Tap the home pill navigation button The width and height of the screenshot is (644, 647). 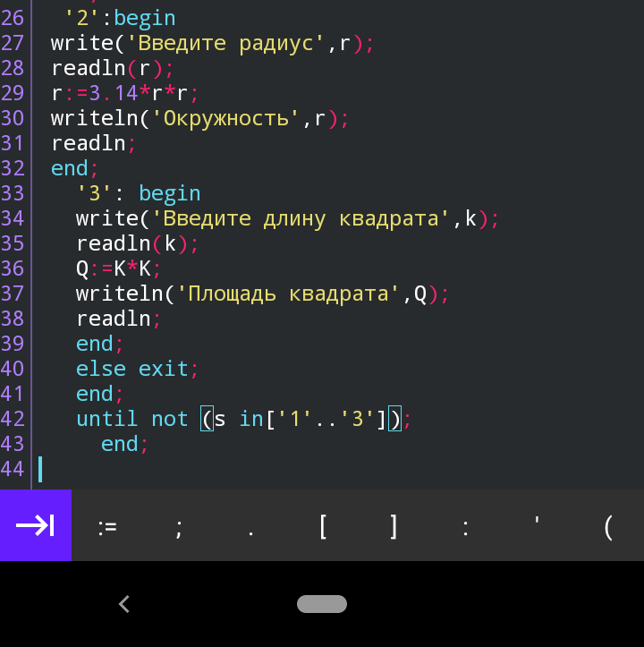point(322,605)
